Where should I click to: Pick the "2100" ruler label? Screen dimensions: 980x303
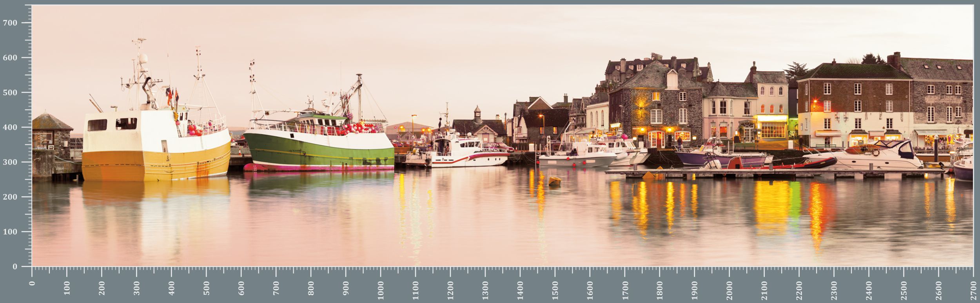[764, 290]
